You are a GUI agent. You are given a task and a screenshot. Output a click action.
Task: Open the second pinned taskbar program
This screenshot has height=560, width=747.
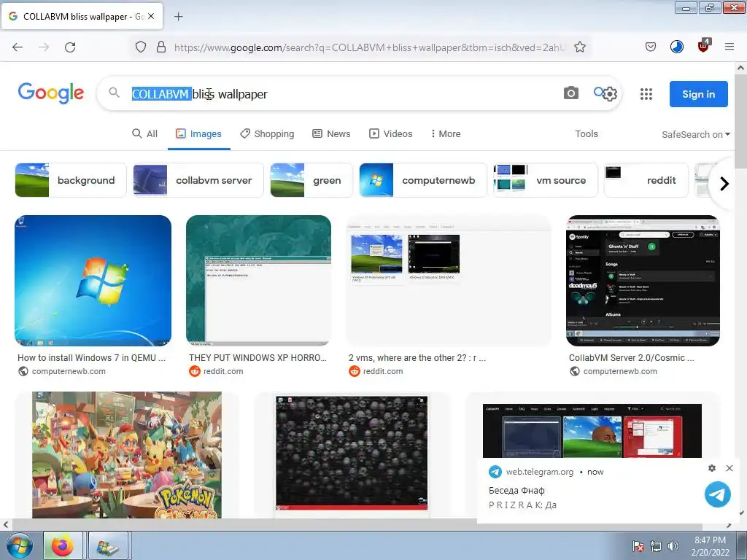click(x=108, y=545)
